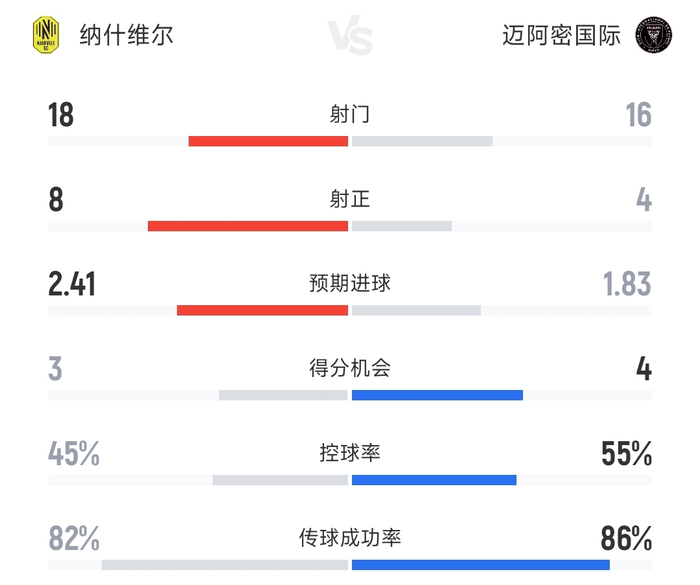Select the 传球成功率 stat label

click(x=350, y=537)
